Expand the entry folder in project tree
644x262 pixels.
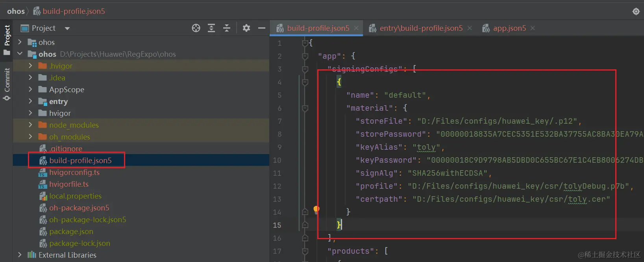coord(30,101)
